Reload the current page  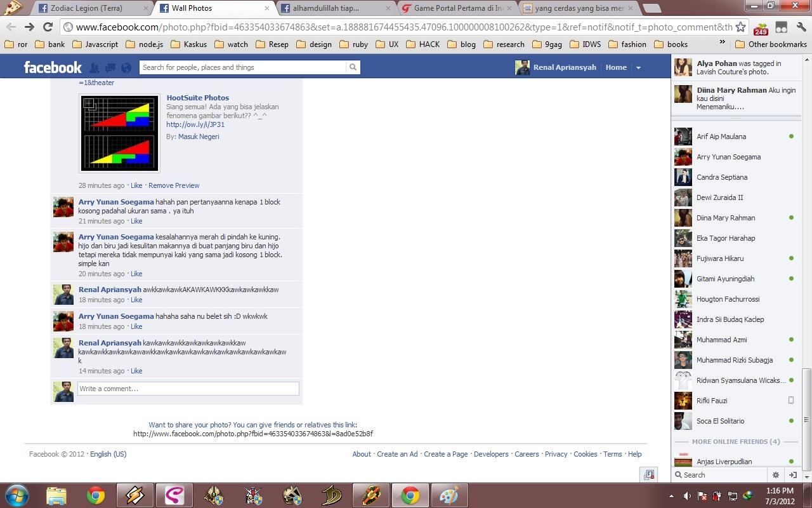48,27
